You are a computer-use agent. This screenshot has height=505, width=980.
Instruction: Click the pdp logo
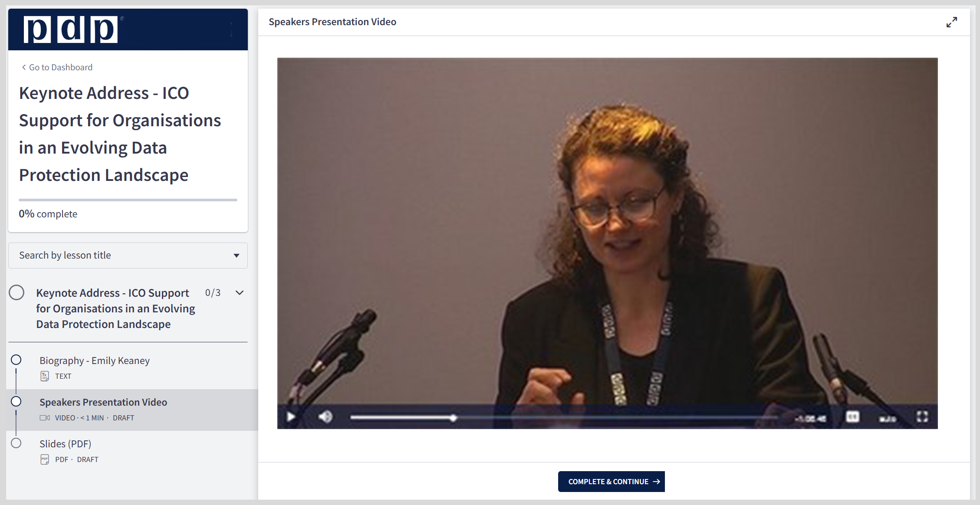click(71, 30)
